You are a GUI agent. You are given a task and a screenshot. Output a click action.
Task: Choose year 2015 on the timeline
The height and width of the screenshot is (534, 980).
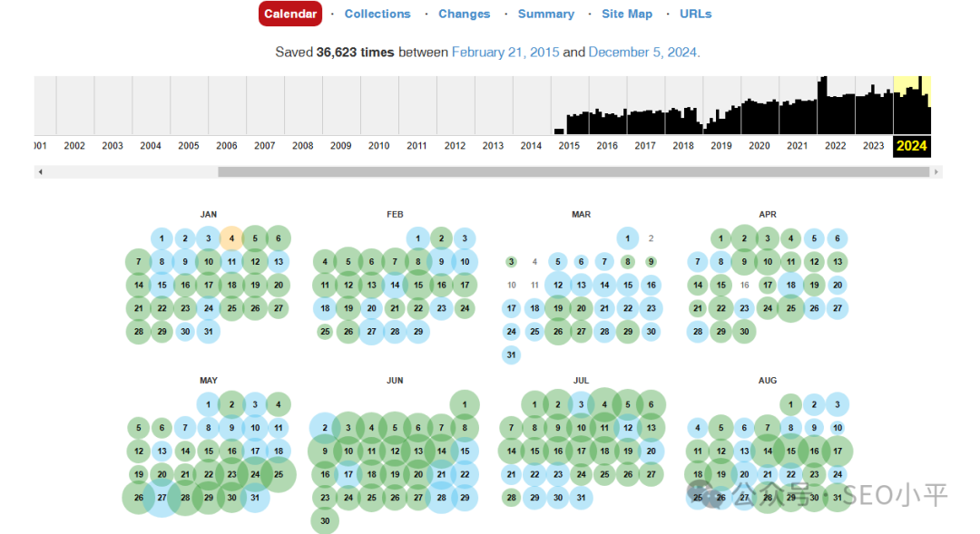pos(569,146)
